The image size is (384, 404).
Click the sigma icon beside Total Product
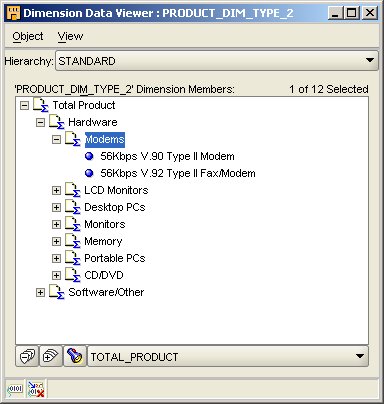41,105
